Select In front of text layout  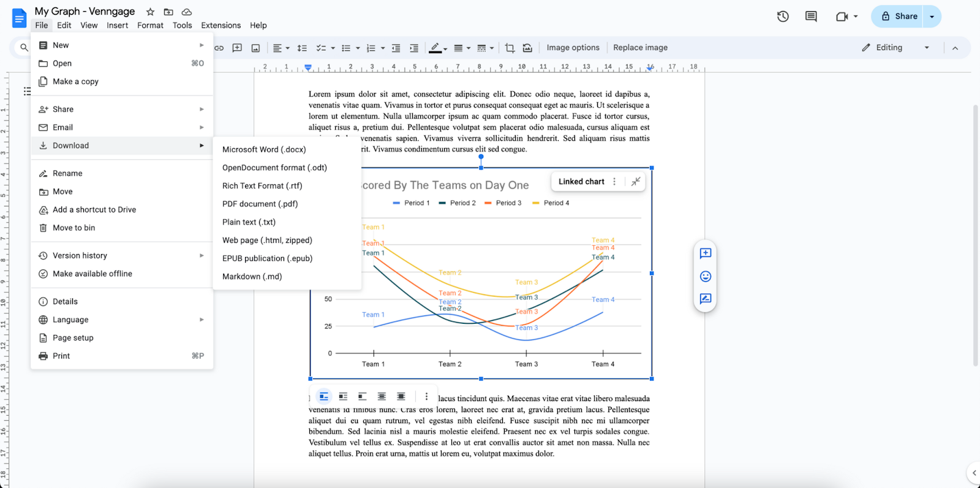(401, 396)
